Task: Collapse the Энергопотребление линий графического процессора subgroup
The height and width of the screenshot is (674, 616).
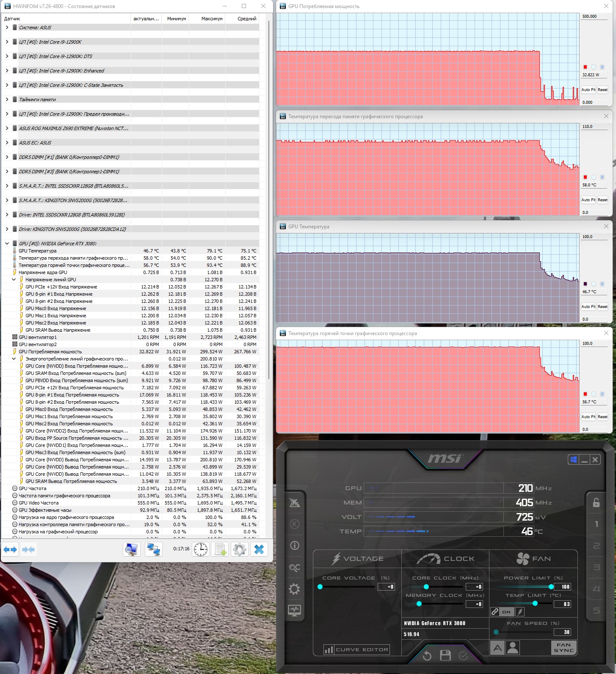Action: point(14,359)
